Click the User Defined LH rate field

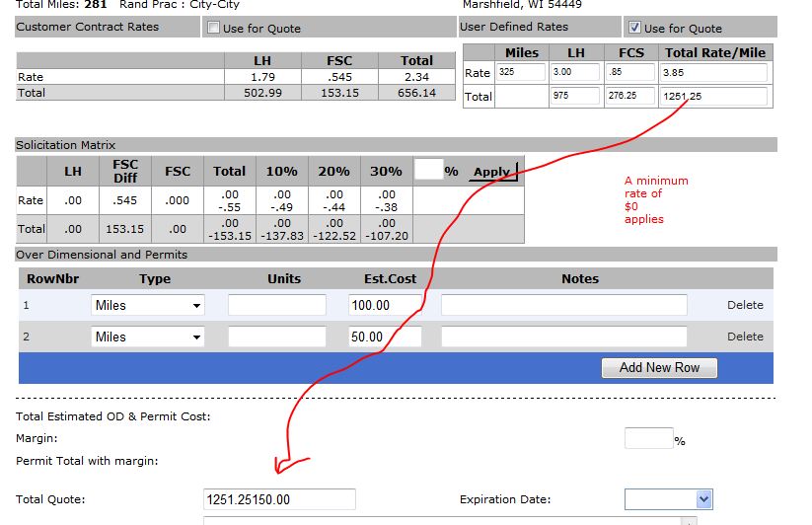click(575, 72)
